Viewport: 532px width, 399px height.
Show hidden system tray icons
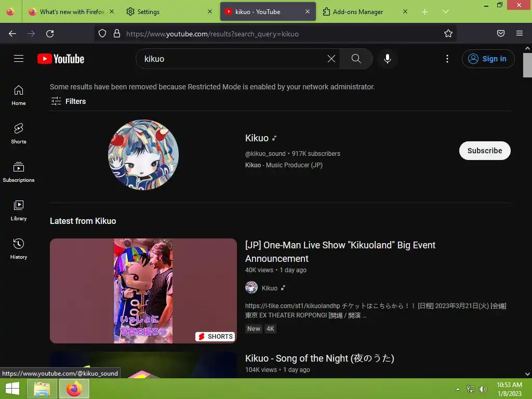(x=458, y=389)
